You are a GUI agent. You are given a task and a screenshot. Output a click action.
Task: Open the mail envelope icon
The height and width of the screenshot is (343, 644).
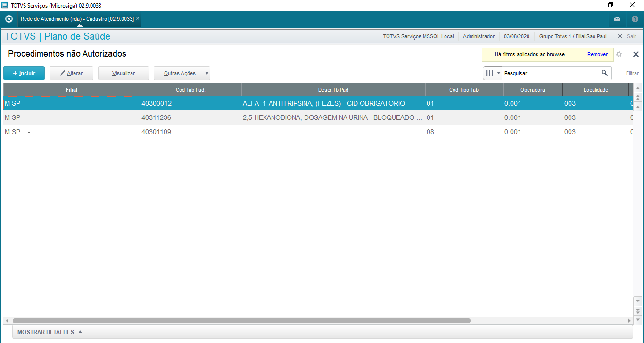click(x=617, y=19)
